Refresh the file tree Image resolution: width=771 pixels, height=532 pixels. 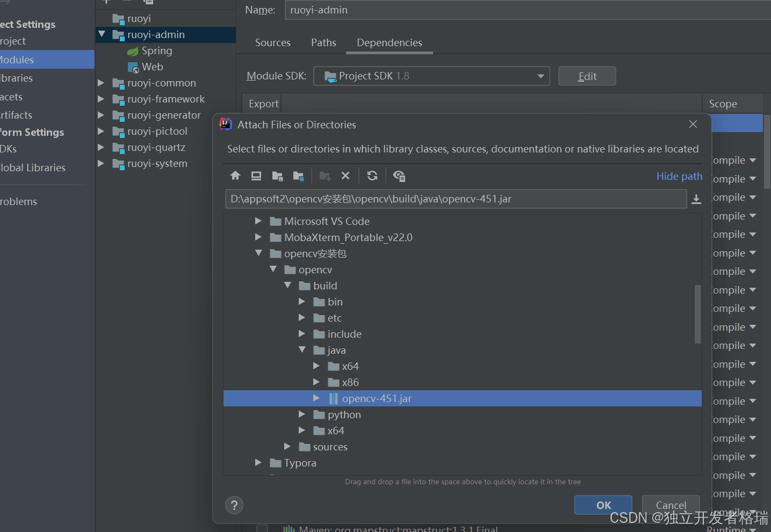coord(372,176)
